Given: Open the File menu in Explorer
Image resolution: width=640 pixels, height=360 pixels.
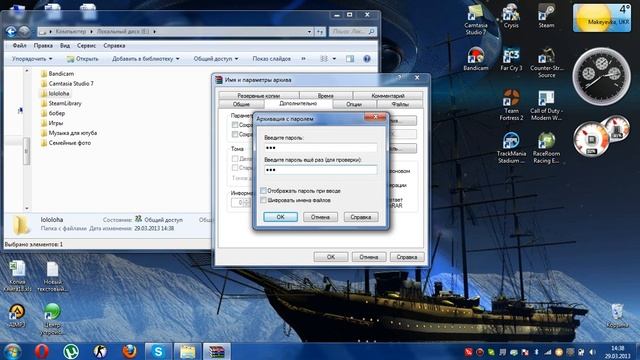Looking at the screenshot, I should point(19,46).
